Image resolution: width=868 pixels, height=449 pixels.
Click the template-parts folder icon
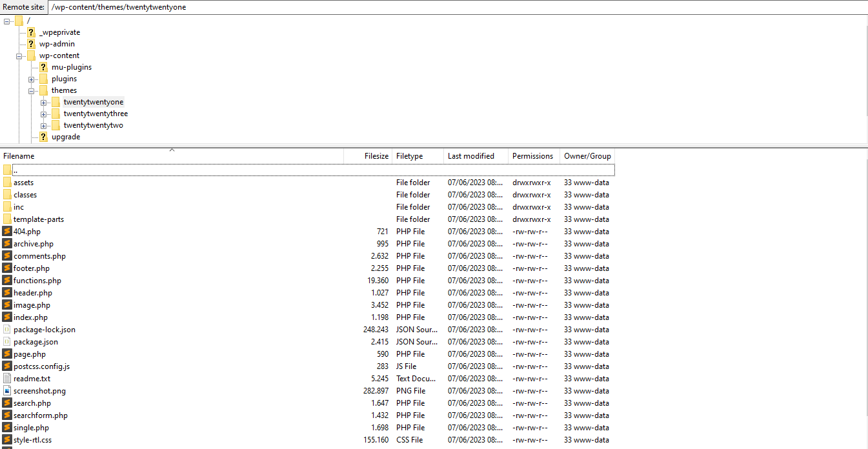pyautogui.click(x=7, y=219)
